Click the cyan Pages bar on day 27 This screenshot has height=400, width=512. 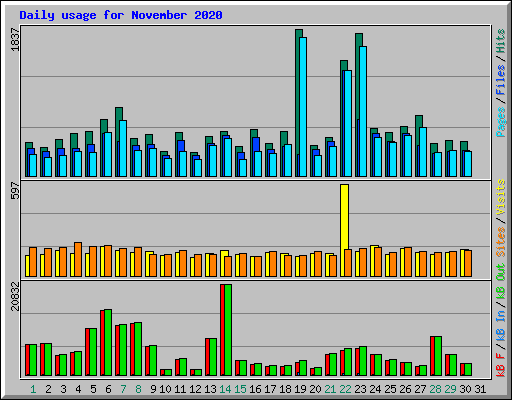423,152
